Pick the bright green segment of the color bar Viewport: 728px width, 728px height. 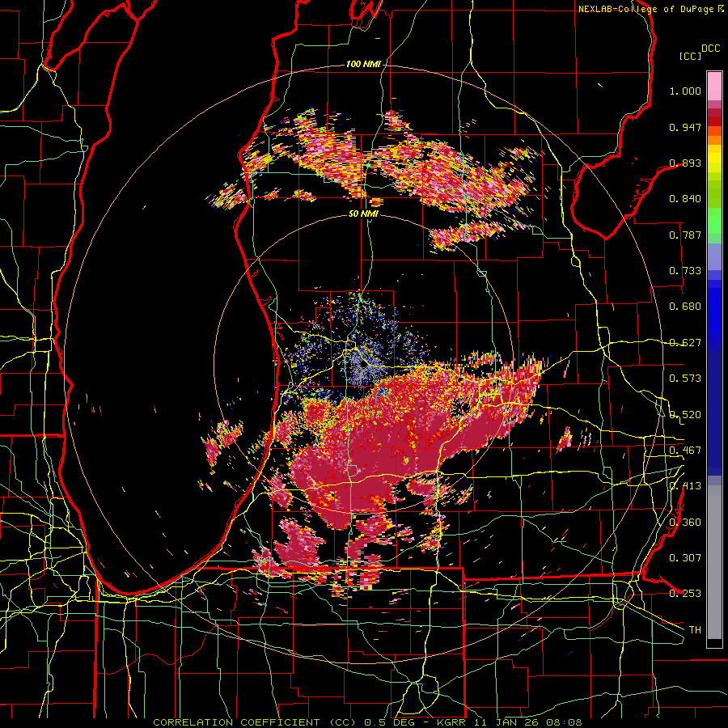click(714, 221)
